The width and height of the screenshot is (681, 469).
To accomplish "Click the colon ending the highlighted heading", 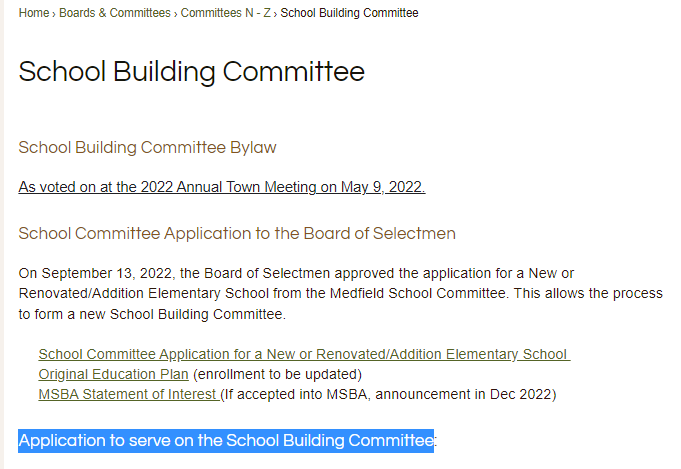I will [x=436, y=441].
